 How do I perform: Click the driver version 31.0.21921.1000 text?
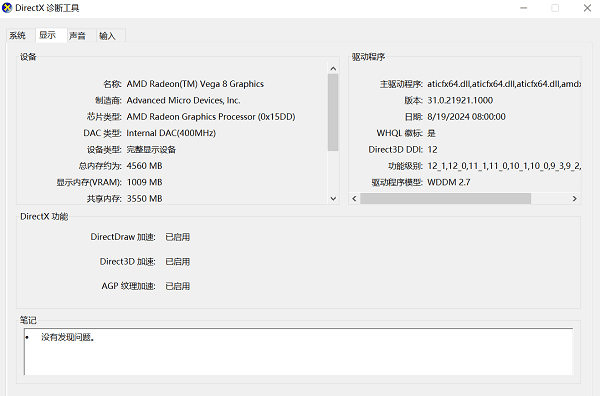point(460,100)
